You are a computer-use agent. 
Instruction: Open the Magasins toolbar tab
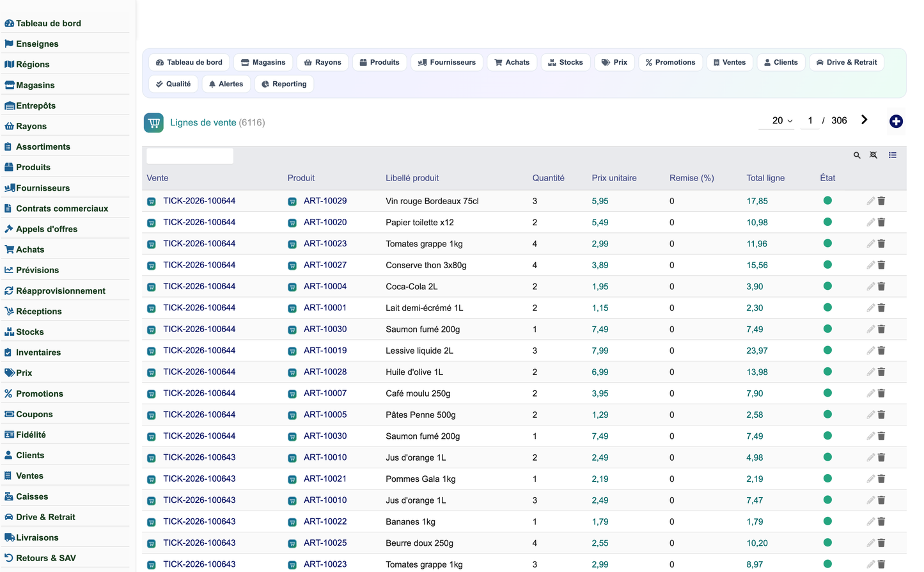263,62
